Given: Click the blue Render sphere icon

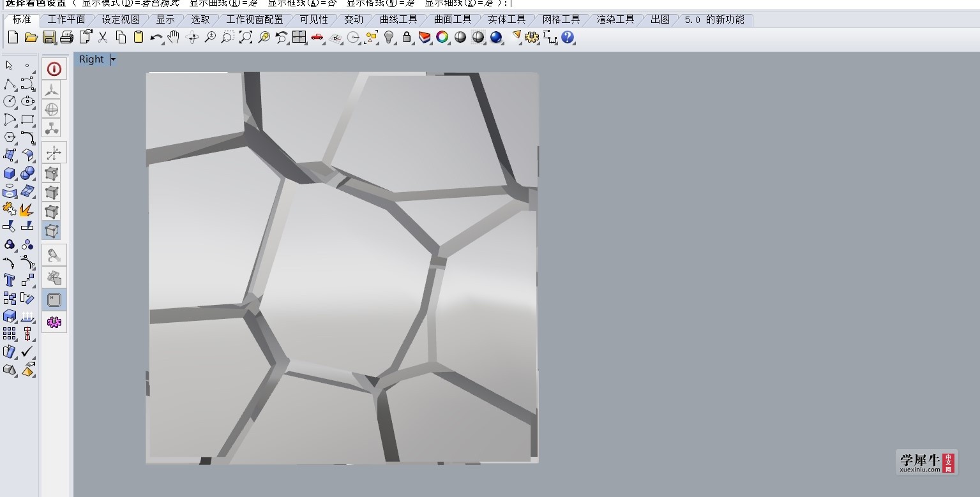Looking at the screenshot, I should point(496,38).
